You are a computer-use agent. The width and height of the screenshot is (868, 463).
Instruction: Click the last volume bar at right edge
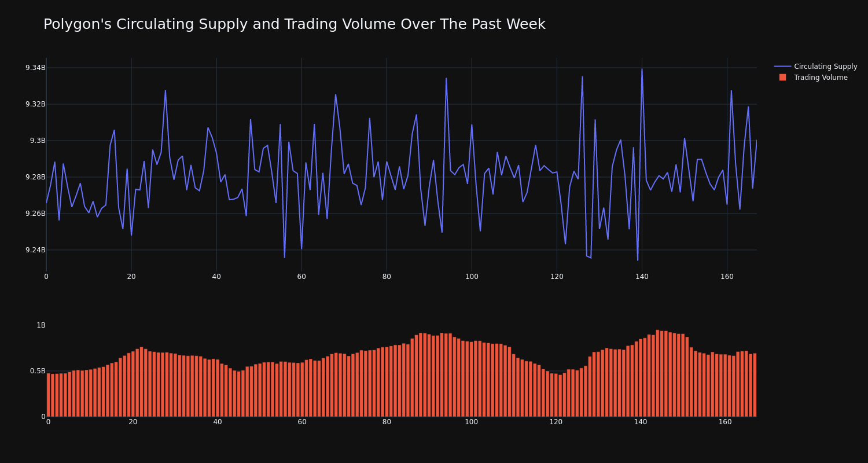click(x=755, y=385)
